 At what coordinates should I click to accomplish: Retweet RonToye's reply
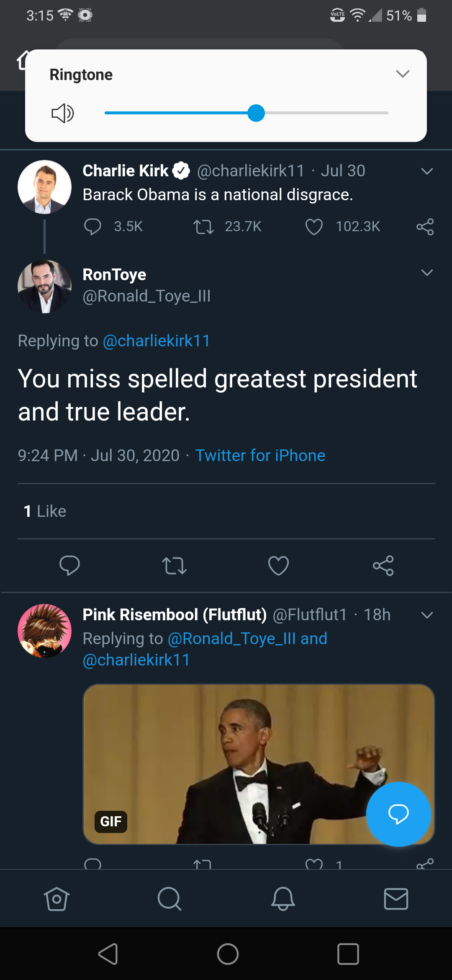(174, 566)
